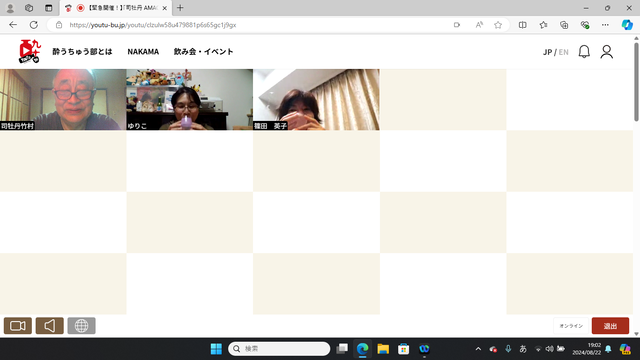The width and height of the screenshot is (640, 360).
Task: Open Edge settings and more menu
Action: coord(605,25)
